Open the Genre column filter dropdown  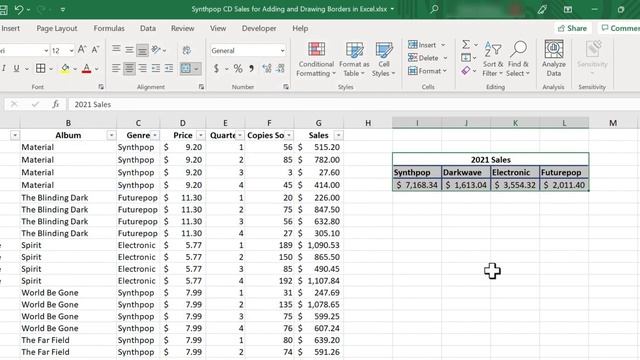(x=155, y=135)
